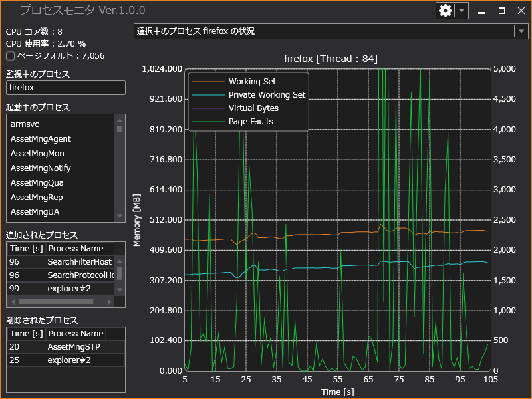
Task: Sort added processes by Time [s] header
Action: coord(26,248)
